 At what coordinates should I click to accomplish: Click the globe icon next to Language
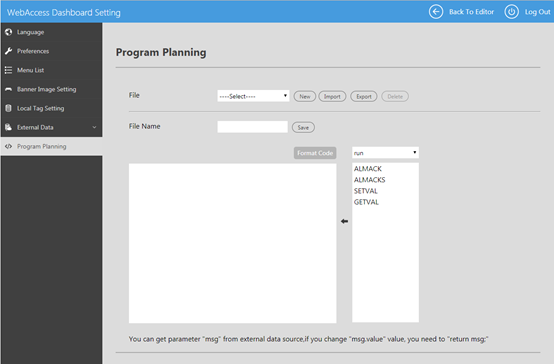click(8, 32)
